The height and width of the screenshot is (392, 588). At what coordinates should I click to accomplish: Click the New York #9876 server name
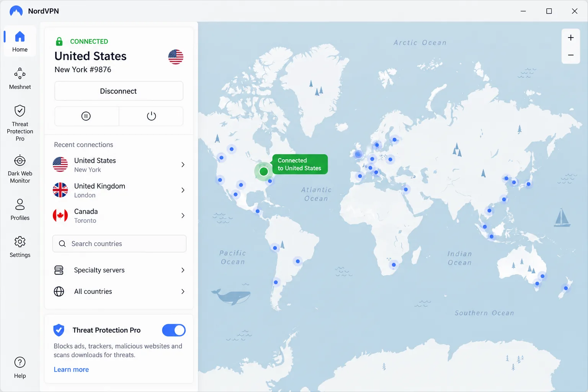click(x=83, y=70)
